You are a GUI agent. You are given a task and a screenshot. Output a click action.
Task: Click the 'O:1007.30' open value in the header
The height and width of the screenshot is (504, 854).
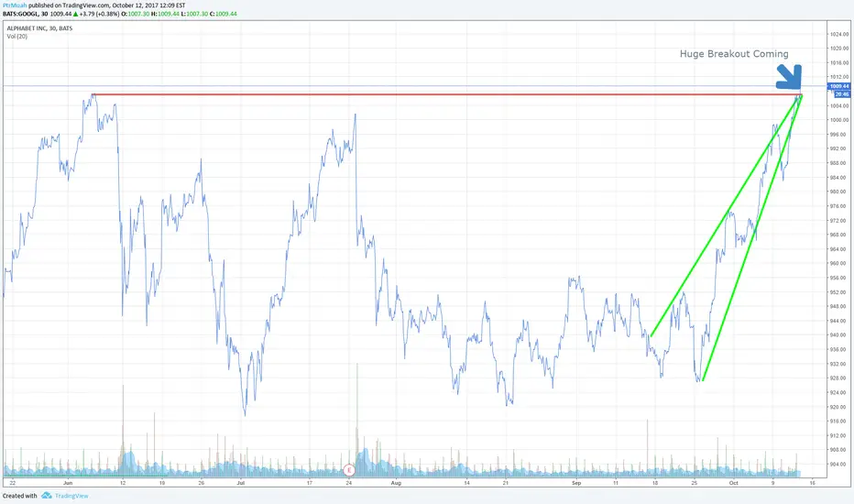[x=136, y=14]
